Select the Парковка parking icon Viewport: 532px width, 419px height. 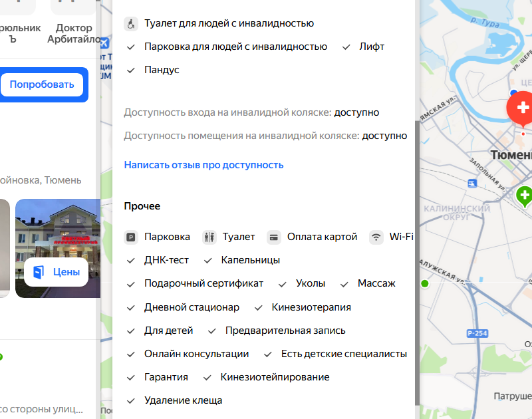(x=131, y=236)
